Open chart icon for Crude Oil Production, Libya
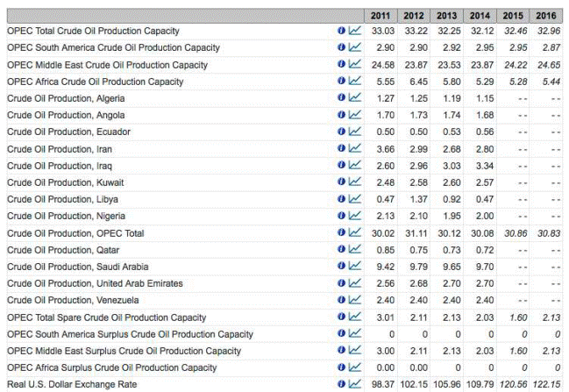This screenshot has width=569, height=392. (x=355, y=198)
